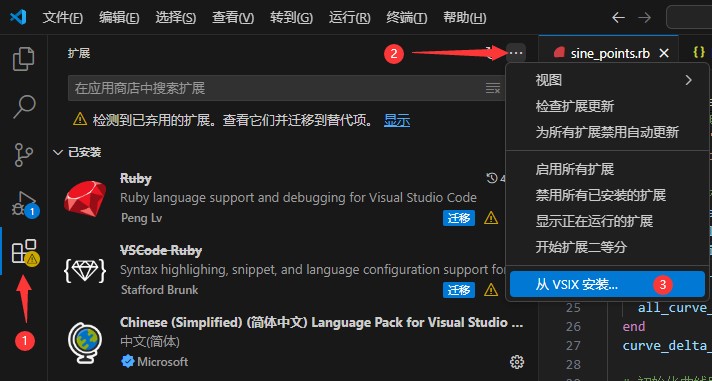
Task: Click the Microsoft verified publisher badge
Action: pos(128,362)
